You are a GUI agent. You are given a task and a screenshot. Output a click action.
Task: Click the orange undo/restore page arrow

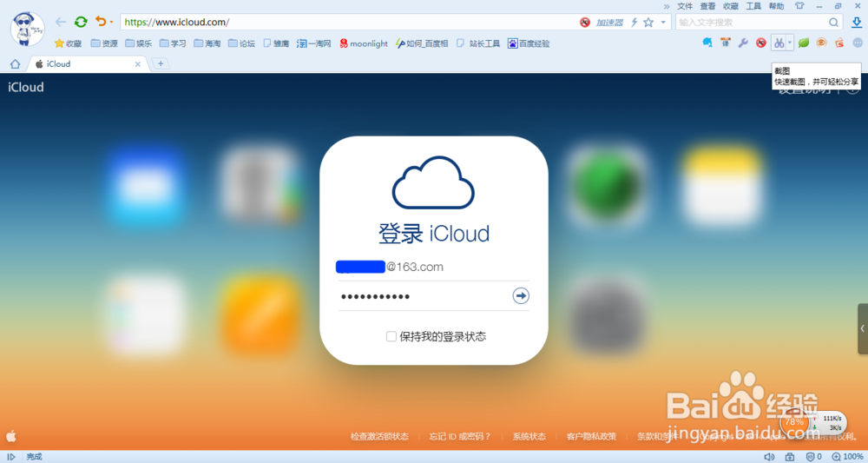click(x=100, y=22)
